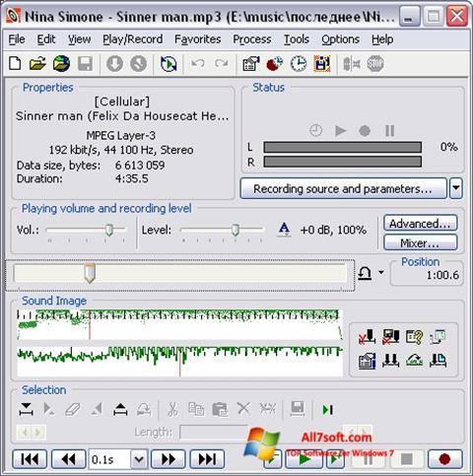
Task: Click the grey split icon beside stop sign
Action: [x=352, y=64]
